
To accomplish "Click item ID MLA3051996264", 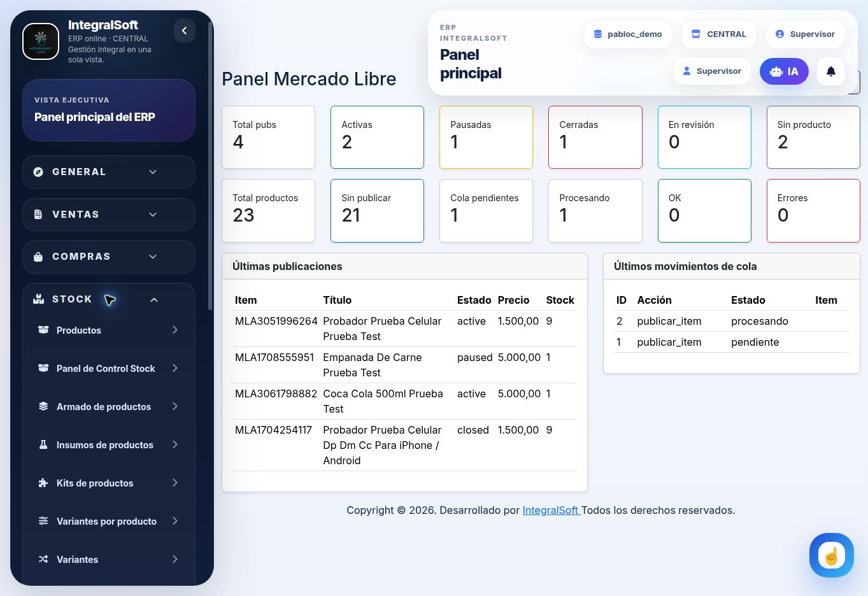I will click(x=276, y=321).
